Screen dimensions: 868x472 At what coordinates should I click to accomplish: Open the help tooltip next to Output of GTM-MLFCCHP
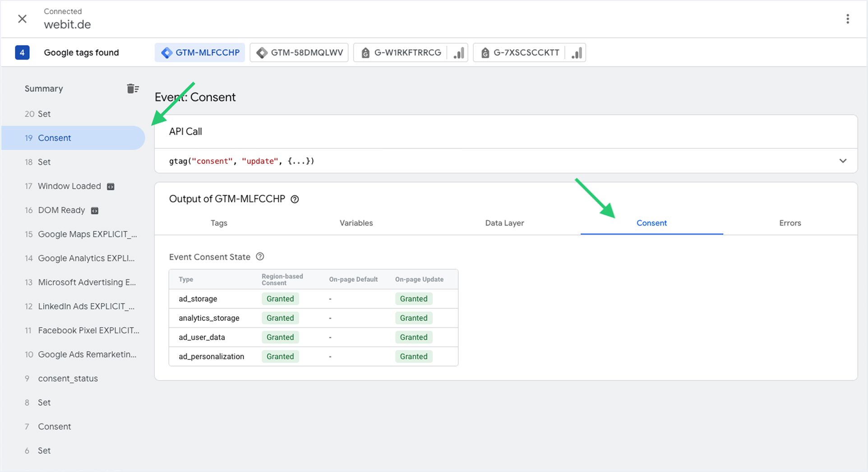295,199
